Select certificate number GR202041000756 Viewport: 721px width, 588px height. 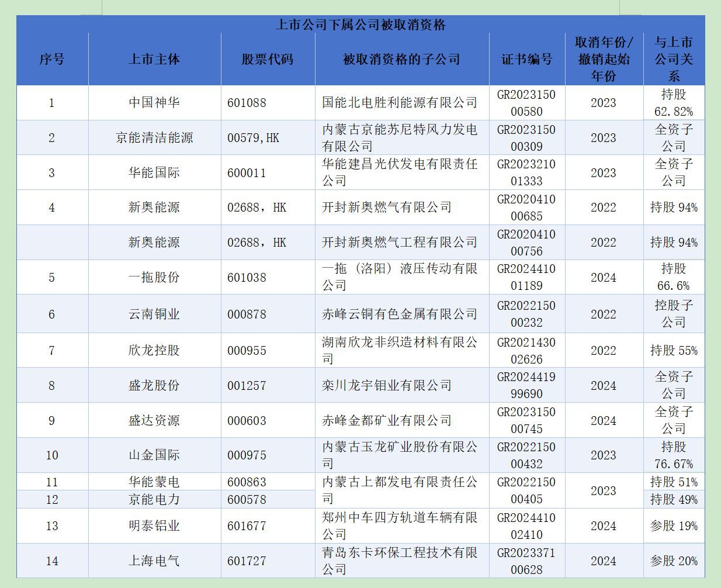527,242
